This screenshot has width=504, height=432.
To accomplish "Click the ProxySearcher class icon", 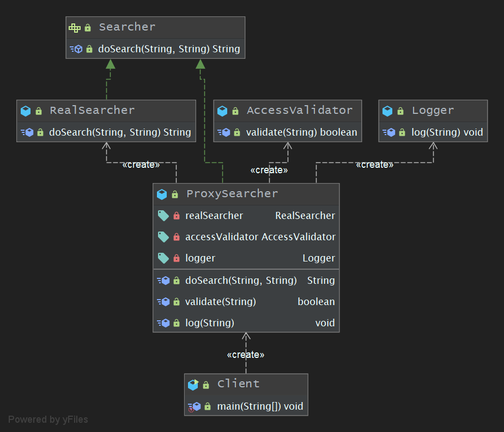I will coord(162,194).
